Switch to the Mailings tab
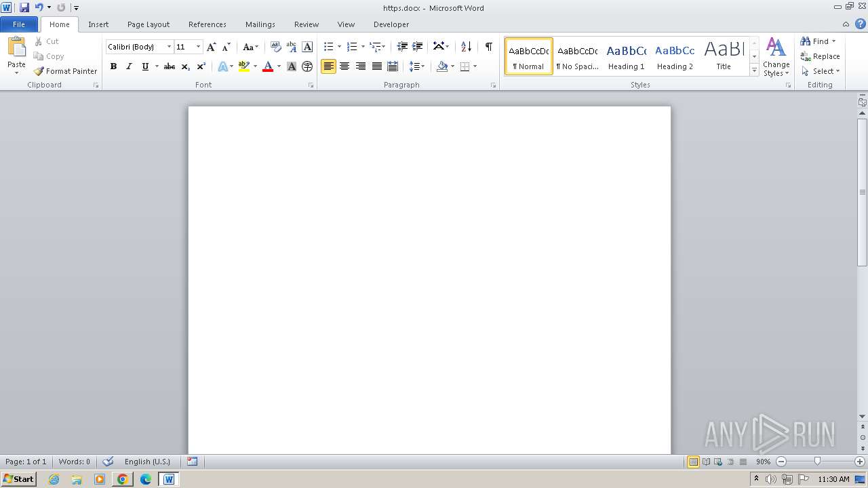Image resolution: width=868 pixels, height=488 pixels. pos(260,24)
